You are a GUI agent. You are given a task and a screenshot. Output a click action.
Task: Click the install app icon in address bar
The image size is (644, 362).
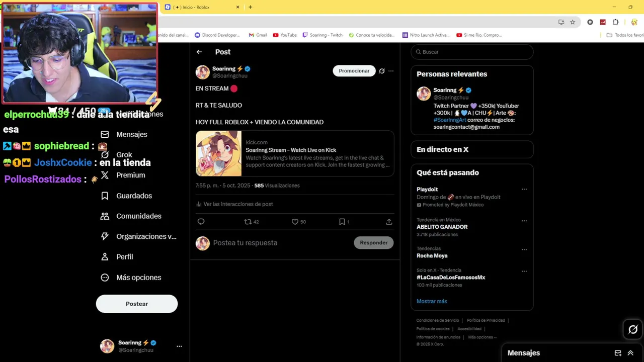[561, 22]
